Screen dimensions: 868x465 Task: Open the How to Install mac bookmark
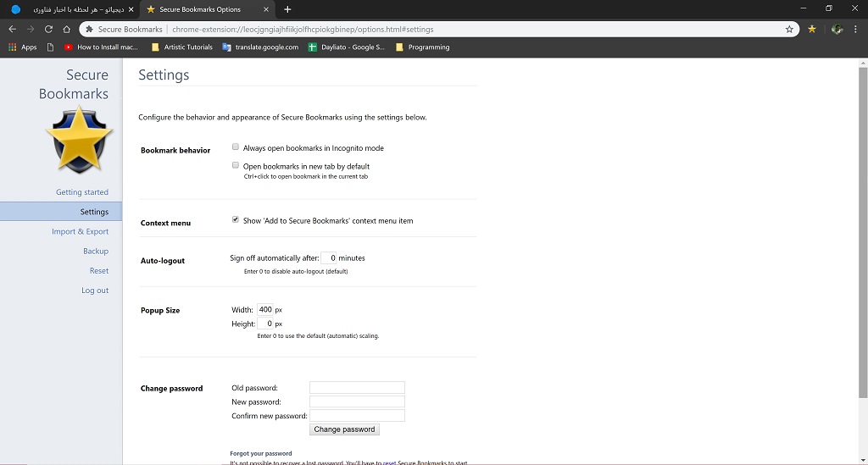[101, 47]
